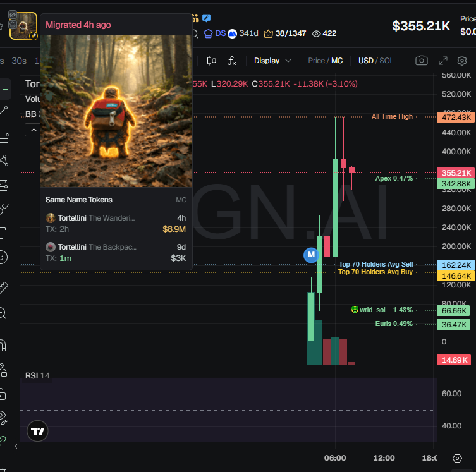Click the blue chat edit icon
Viewport: 476px width, 472px height.
click(x=207, y=18)
